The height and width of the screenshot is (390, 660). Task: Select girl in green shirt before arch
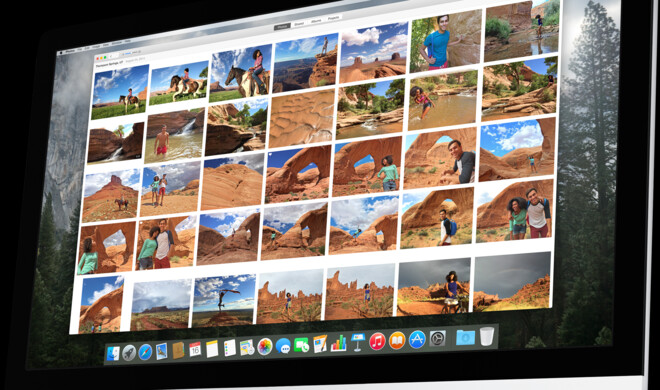(367, 166)
